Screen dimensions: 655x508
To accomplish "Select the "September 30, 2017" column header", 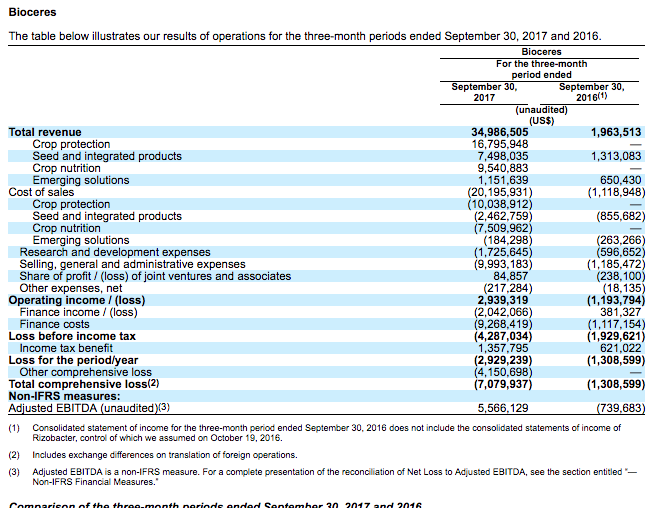I will coord(484,92).
